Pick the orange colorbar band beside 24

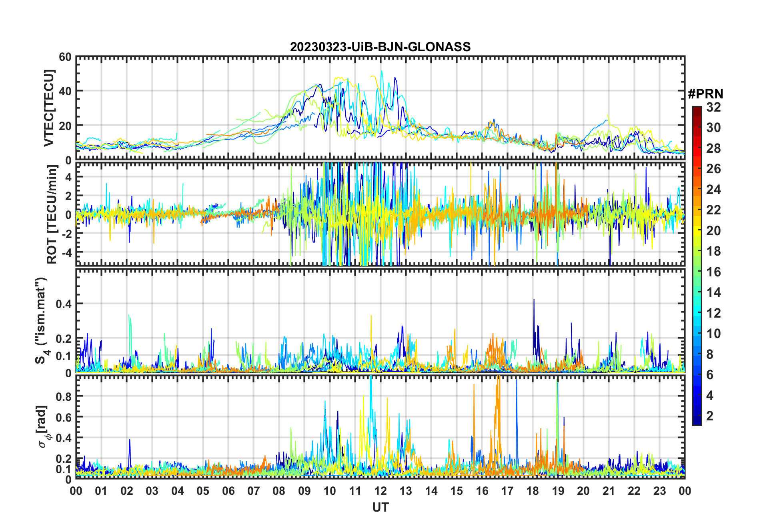(x=697, y=190)
